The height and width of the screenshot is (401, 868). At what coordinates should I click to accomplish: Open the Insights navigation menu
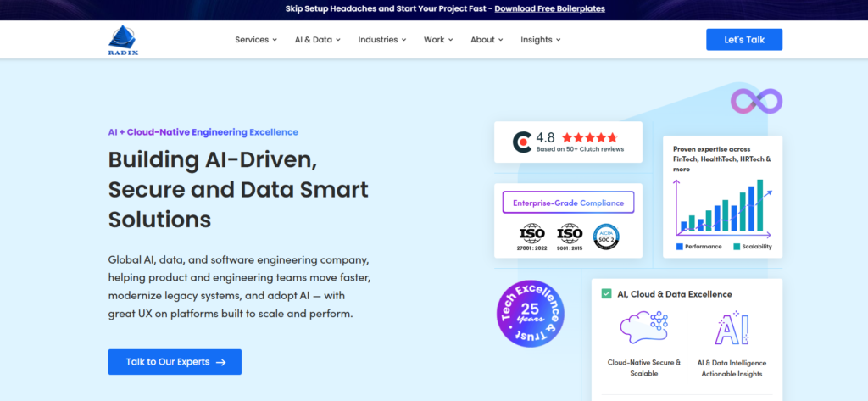pos(541,40)
